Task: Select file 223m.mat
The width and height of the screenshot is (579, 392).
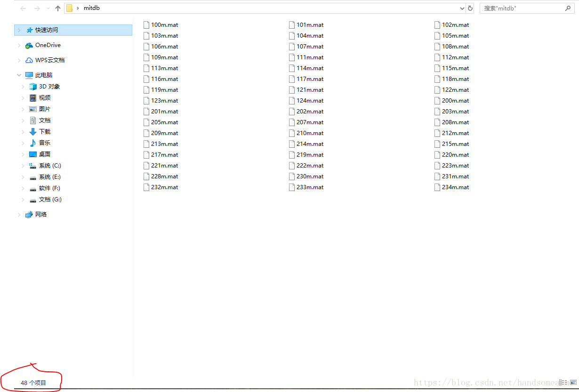Action: click(456, 166)
